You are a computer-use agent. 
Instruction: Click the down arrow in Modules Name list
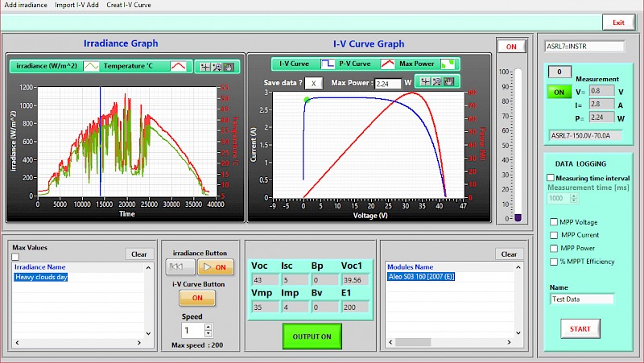pos(518,333)
